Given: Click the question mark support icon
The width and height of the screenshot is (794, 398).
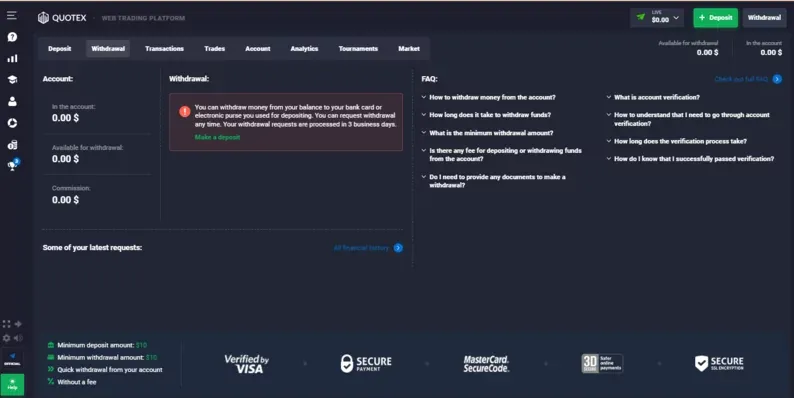Looking at the screenshot, I should pyautogui.click(x=12, y=37).
